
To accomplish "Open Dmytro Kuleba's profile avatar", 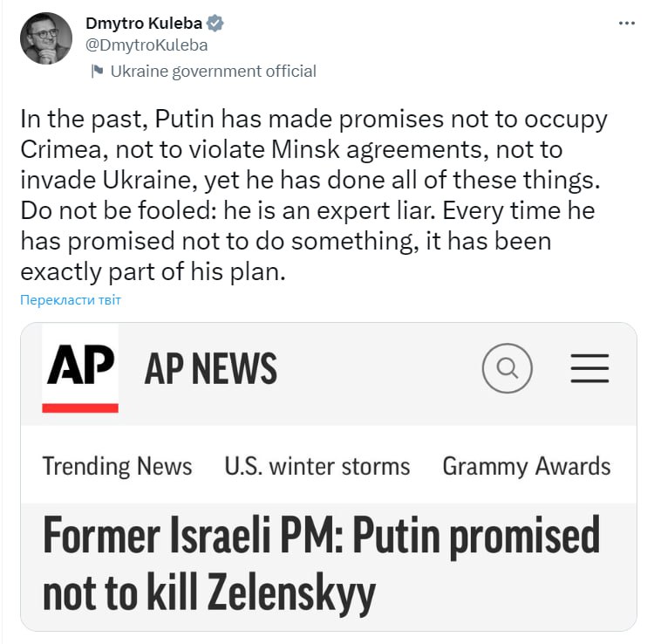I will click(45, 38).
